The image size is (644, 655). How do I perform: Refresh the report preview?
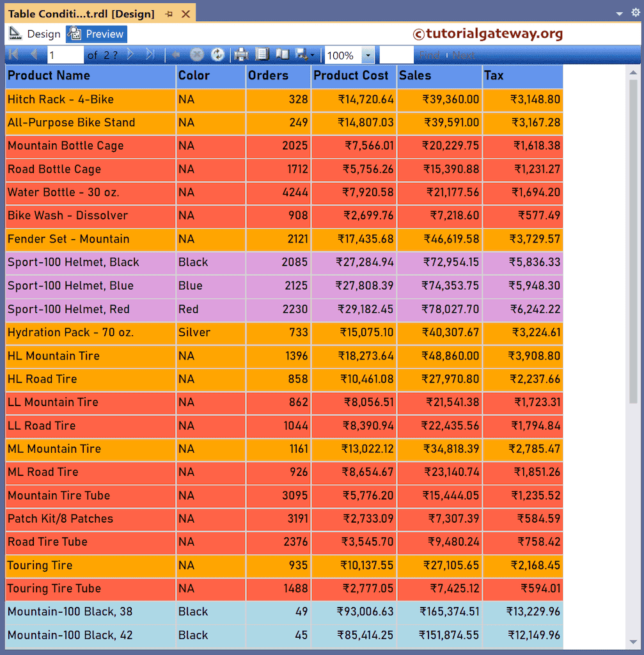(x=217, y=55)
